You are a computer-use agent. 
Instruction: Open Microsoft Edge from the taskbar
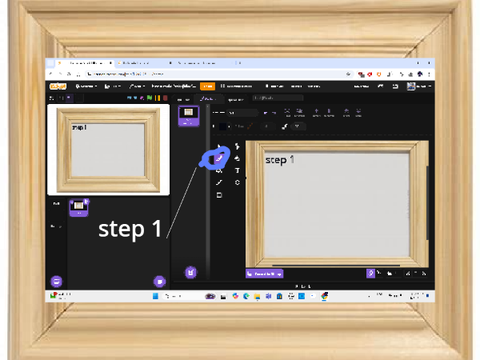coord(246,296)
